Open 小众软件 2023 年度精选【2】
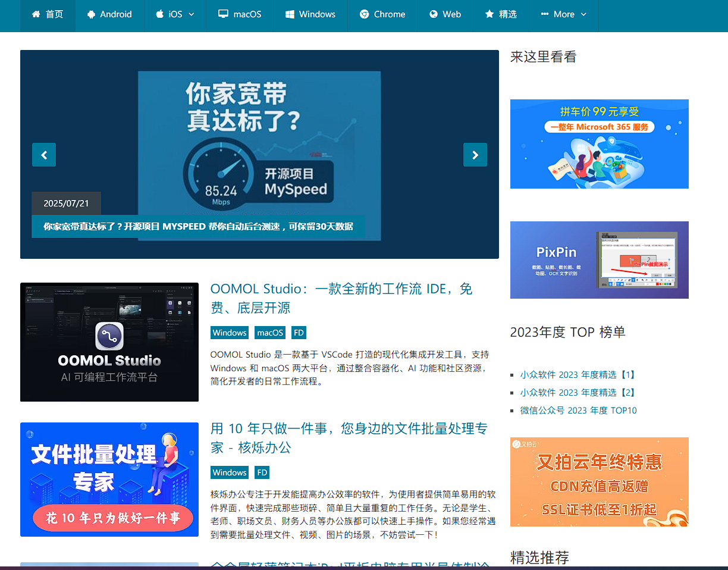Screen dimensions: 728x570 [578, 393]
